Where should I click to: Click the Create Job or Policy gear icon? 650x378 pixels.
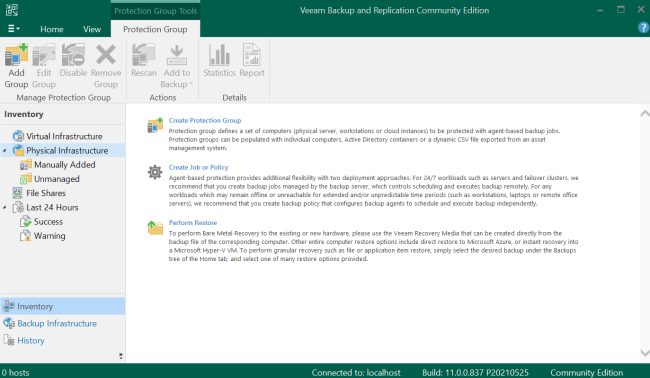[x=155, y=172]
